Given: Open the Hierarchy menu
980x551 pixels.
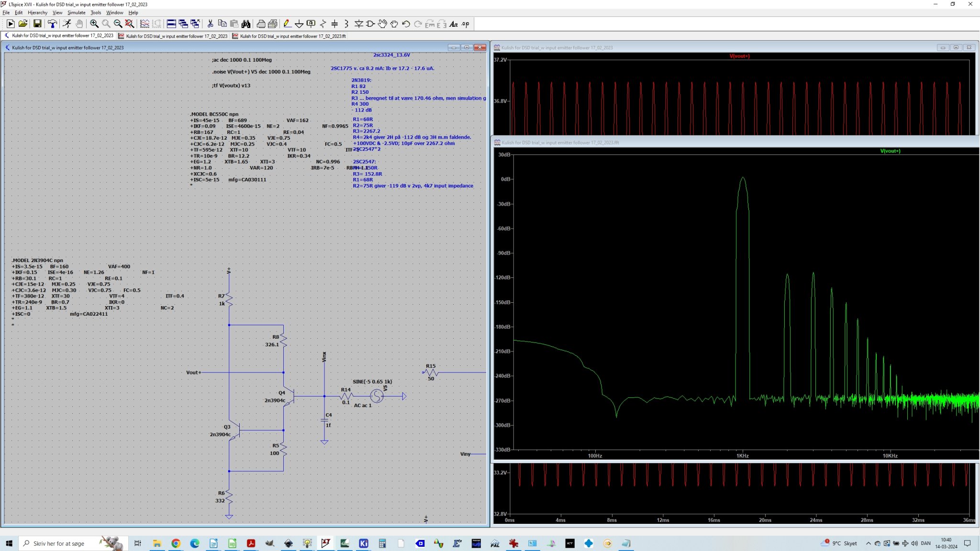Looking at the screenshot, I should click(x=37, y=12).
